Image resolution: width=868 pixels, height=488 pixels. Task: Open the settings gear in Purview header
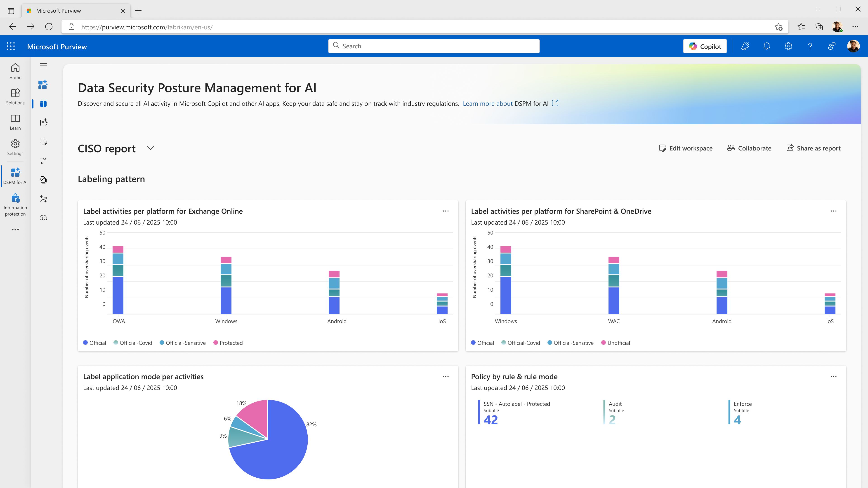[x=788, y=46]
